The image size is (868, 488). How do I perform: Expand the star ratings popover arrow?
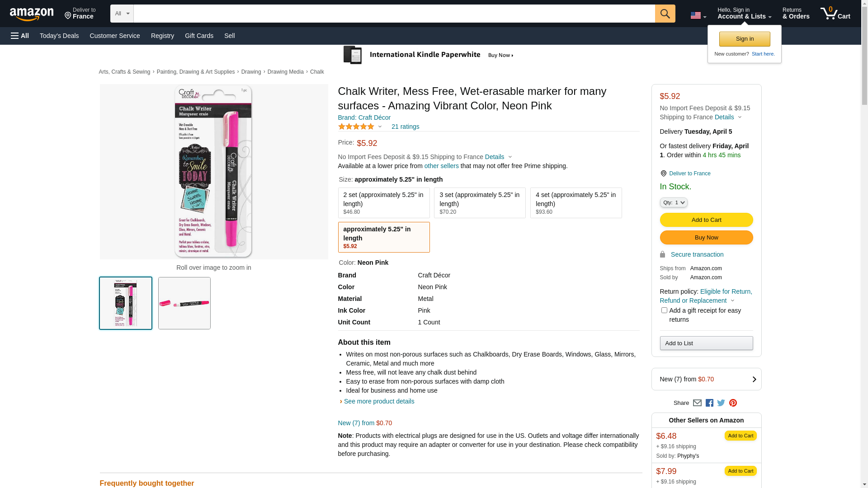380,127
